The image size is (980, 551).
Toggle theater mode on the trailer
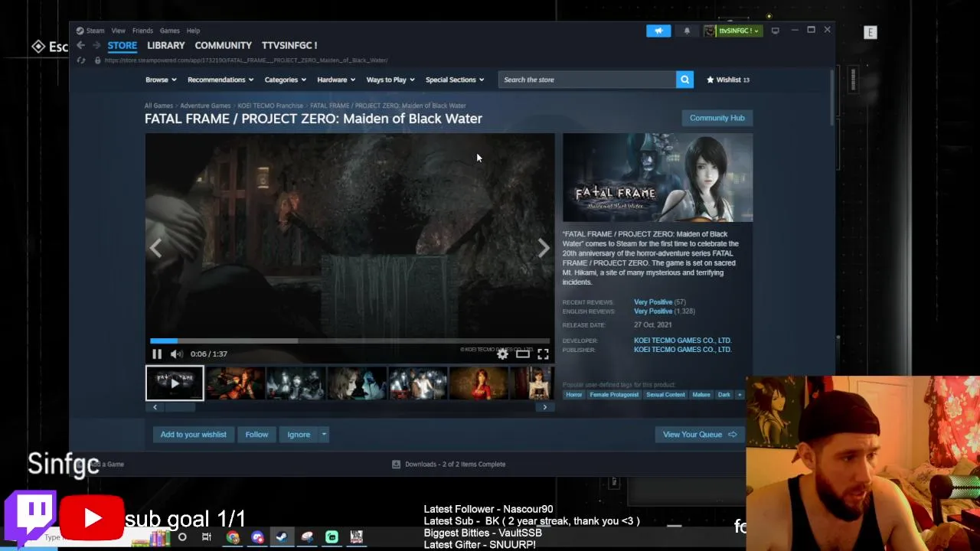tap(522, 354)
